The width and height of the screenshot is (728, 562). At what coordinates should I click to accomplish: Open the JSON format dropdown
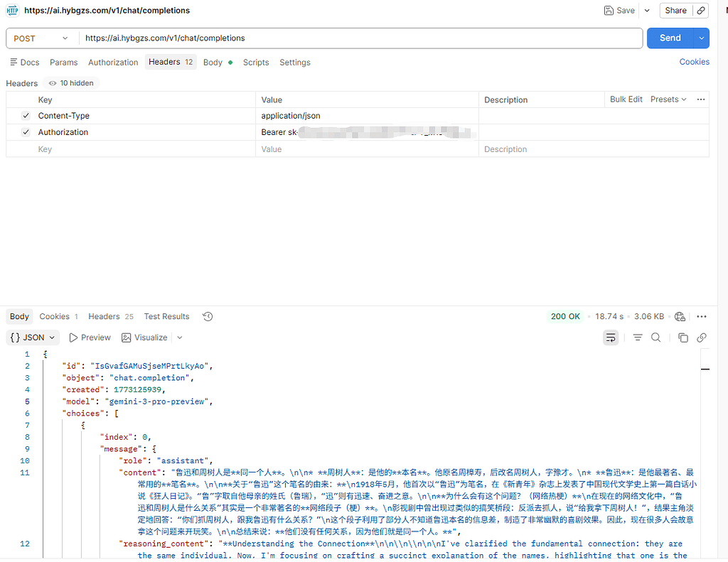tap(33, 337)
